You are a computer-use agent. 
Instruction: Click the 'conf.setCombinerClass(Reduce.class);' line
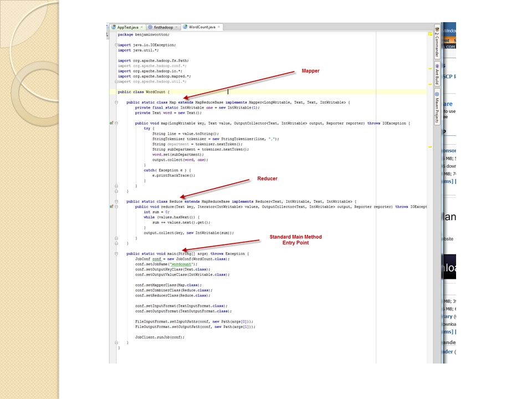(x=173, y=290)
